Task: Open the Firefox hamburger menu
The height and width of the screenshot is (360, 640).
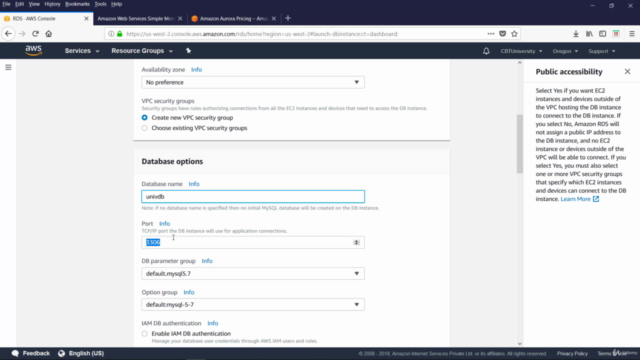Action: (631, 34)
